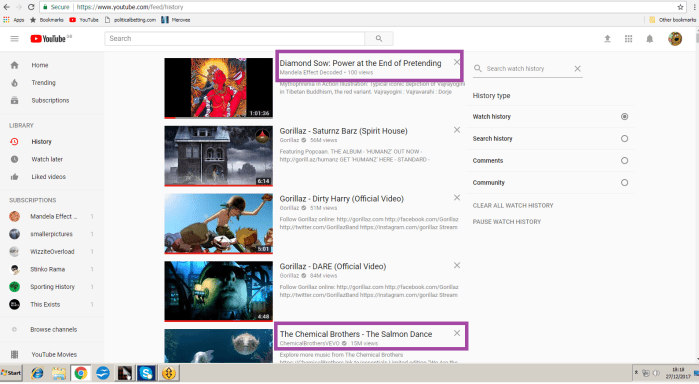This screenshot has width=699, height=384.
Task: Click the Dirty Harry video thumbnail
Action: click(218, 223)
